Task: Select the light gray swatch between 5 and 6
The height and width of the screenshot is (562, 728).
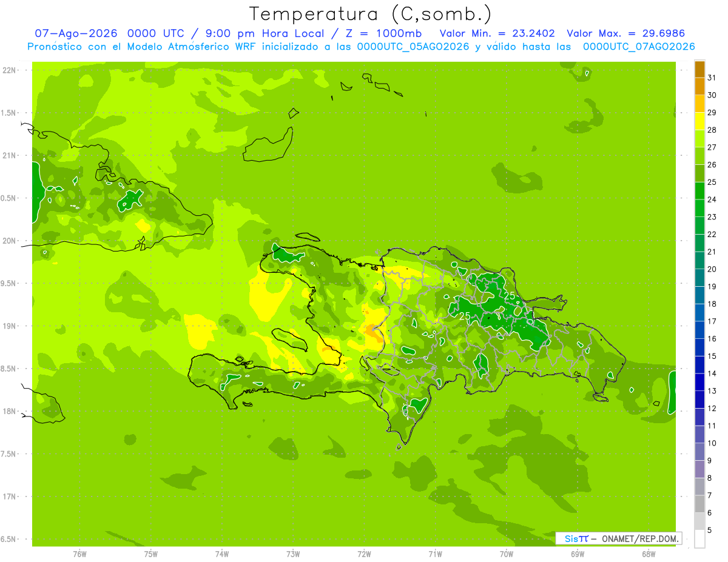Action: 699,521
